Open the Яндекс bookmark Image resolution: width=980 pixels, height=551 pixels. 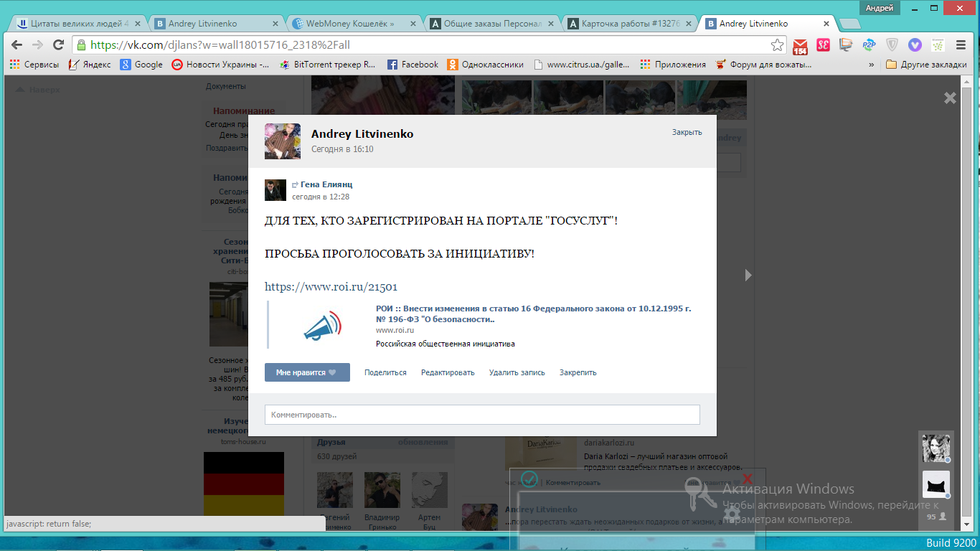click(x=90, y=65)
